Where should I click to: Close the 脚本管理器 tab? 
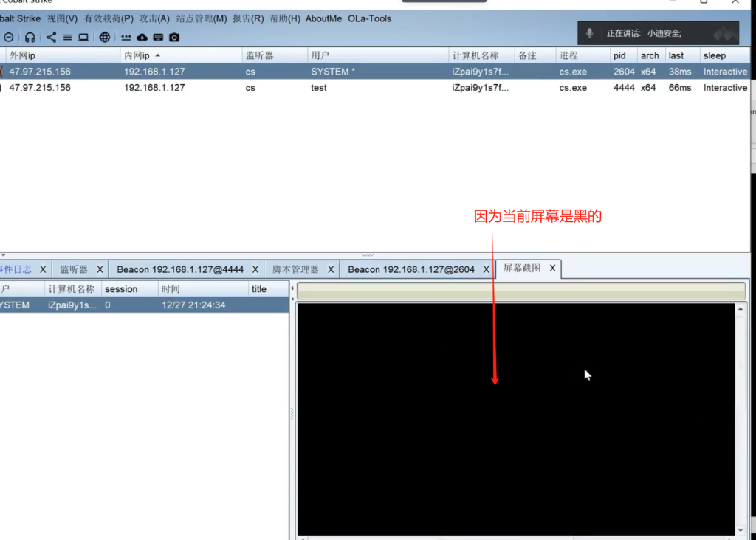(331, 269)
